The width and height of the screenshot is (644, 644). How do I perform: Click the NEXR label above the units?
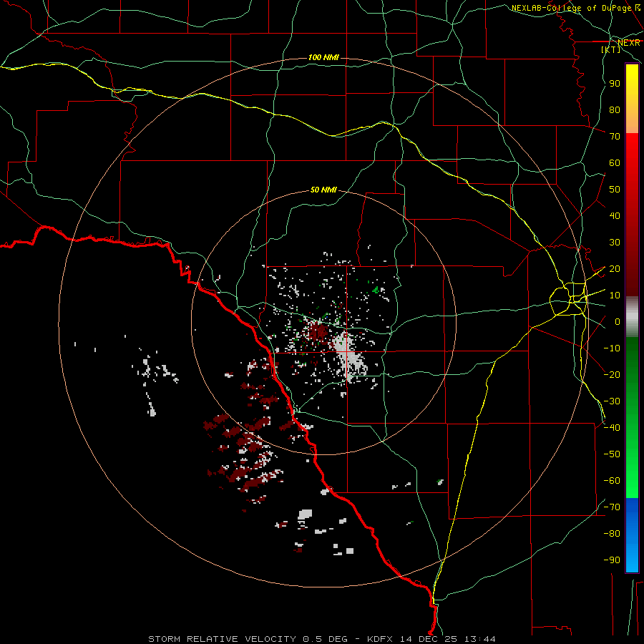point(629,43)
